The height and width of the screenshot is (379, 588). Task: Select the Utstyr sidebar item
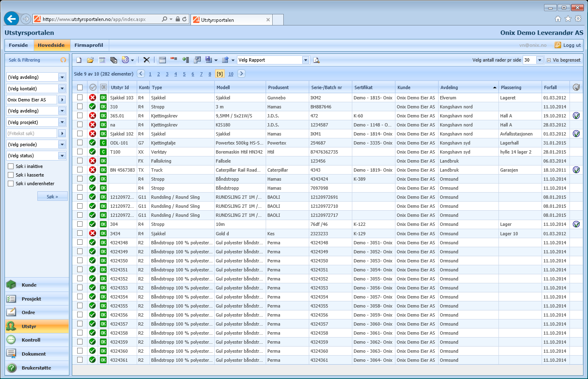37,326
